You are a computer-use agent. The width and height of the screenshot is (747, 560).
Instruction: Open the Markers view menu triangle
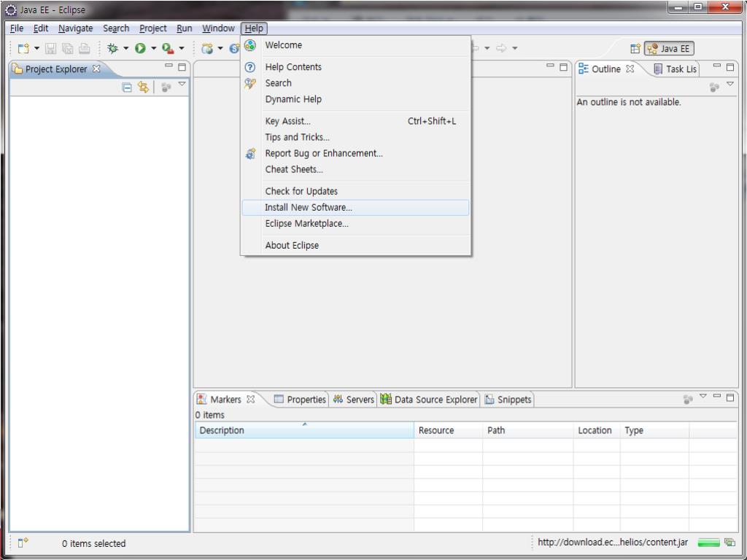703,396
